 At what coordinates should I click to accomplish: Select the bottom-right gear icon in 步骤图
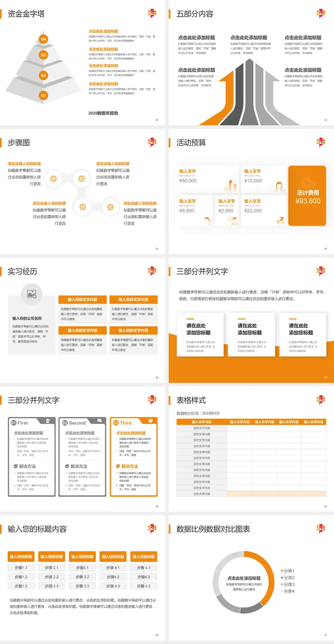pos(110,207)
